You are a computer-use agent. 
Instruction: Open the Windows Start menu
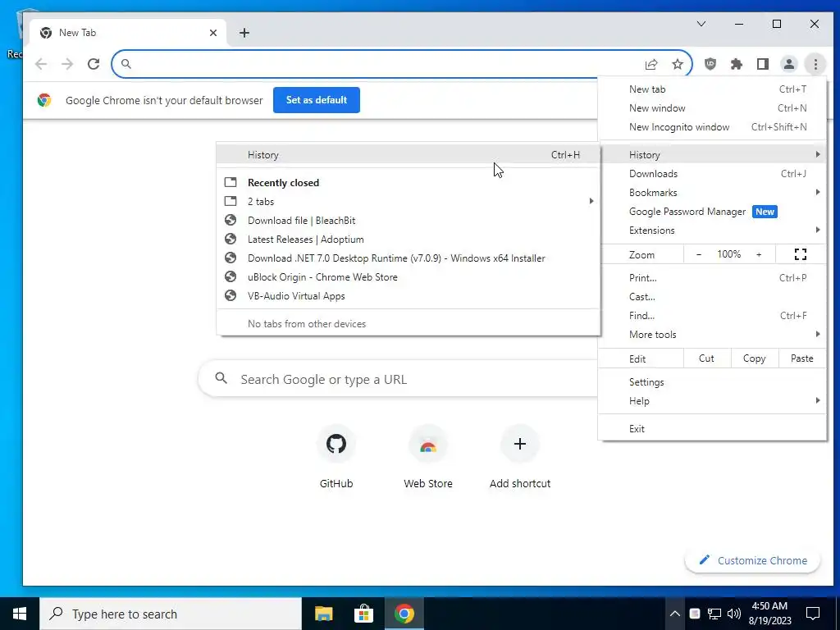coord(20,614)
